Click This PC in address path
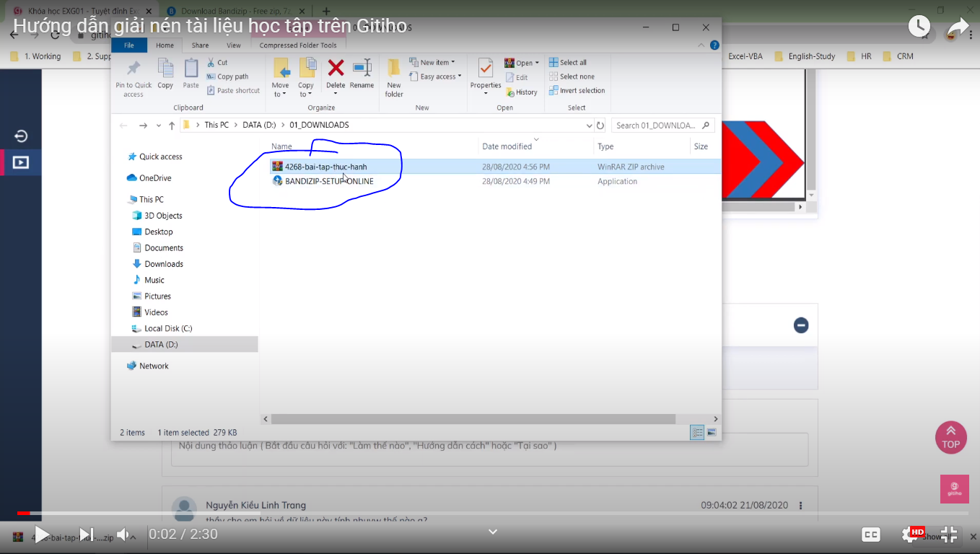The image size is (980, 554). coord(216,126)
